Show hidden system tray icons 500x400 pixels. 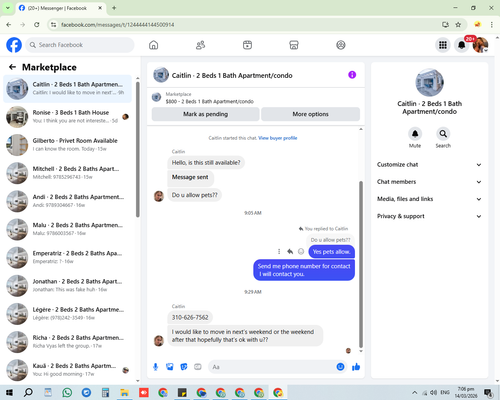pyautogui.click(x=414, y=392)
